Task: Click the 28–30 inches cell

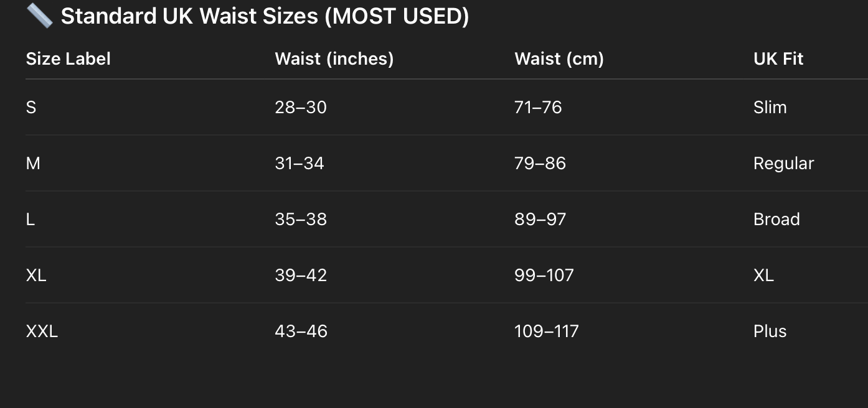Action: click(301, 108)
